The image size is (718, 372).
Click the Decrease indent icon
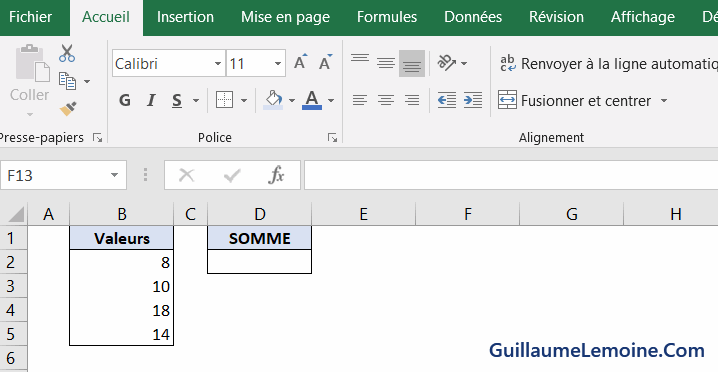click(446, 100)
